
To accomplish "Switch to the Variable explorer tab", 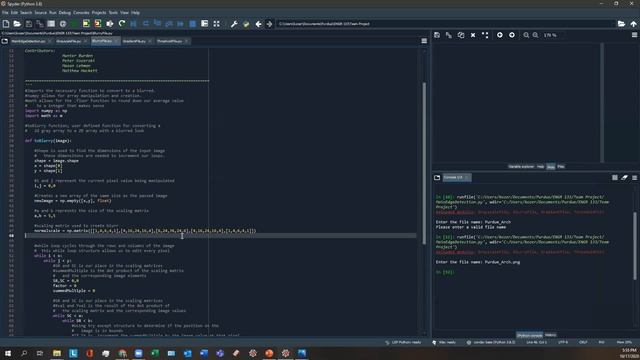I will (521, 167).
